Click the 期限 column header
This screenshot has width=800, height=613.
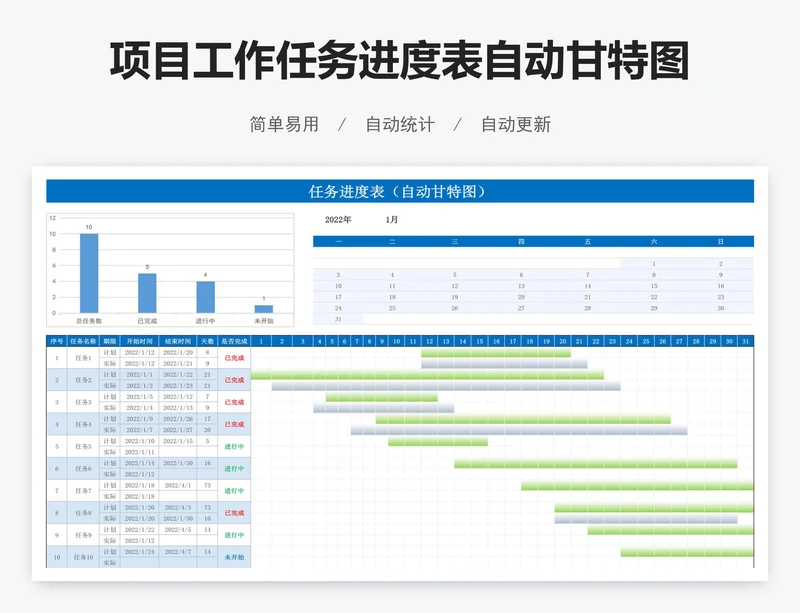tap(110, 341)
